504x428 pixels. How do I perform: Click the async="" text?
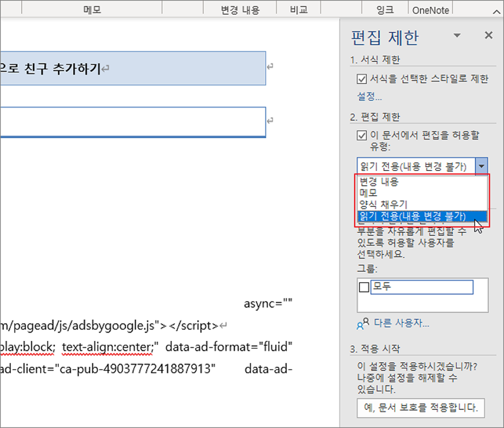(268, 303)
